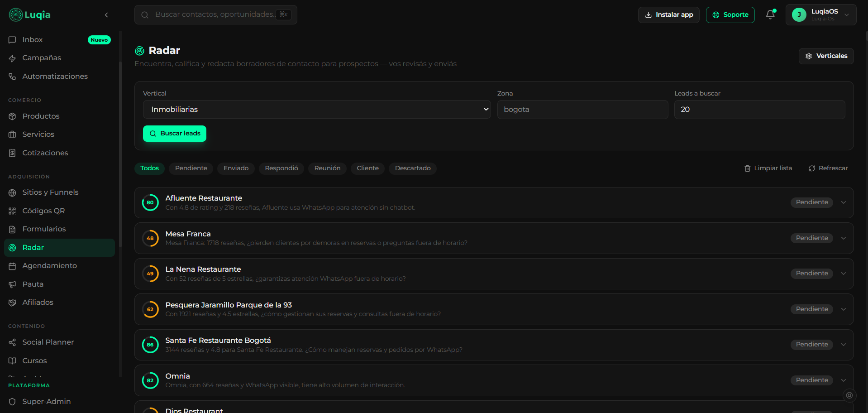Click the Zona input field

582,110
